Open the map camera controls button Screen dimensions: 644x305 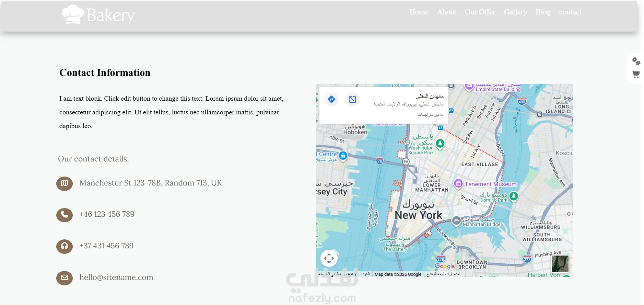pos(329,258)
